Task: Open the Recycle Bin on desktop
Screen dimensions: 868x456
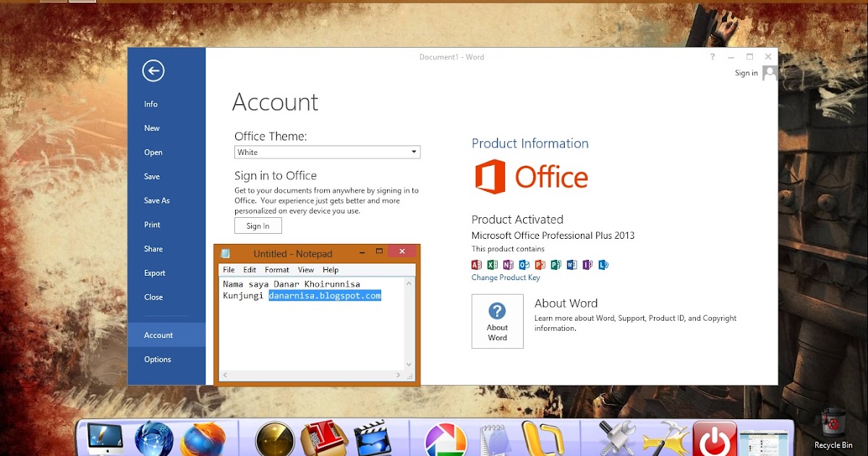Action: point(833,428)
